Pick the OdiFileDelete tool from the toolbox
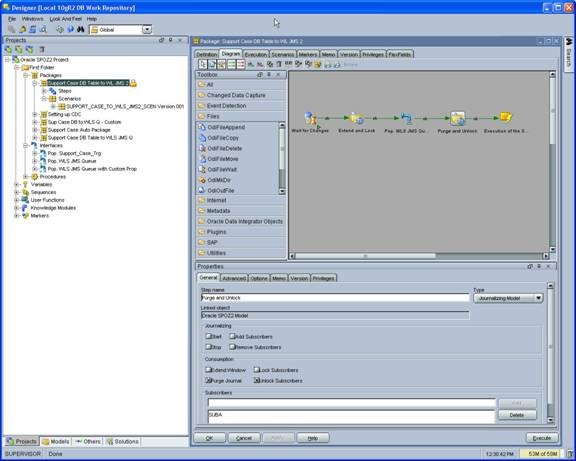 point(220,148)
